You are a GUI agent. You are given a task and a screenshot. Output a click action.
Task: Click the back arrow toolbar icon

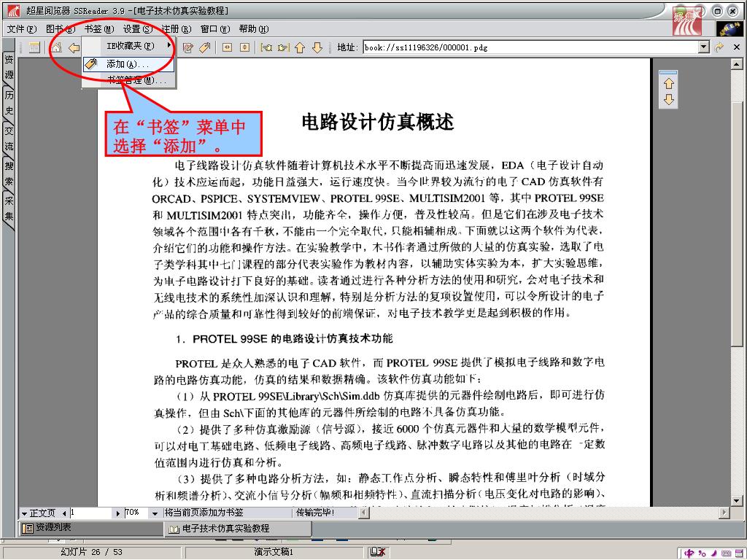point(74,47)
